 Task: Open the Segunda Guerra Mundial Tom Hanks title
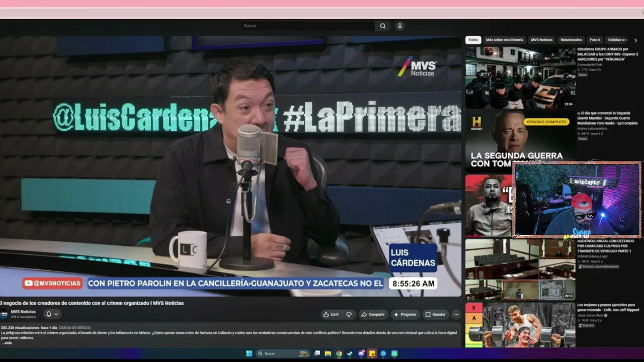pos(608,118)
